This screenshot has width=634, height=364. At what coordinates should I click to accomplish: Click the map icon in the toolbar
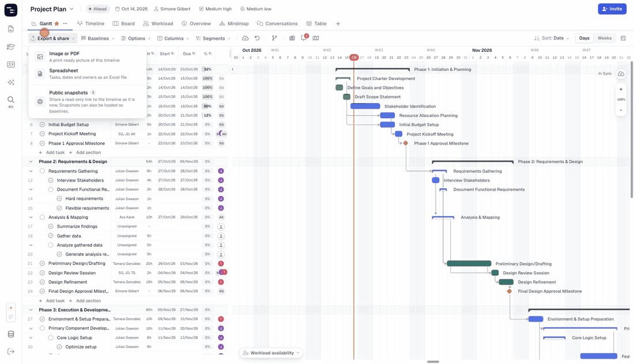[x=316, y=39]
